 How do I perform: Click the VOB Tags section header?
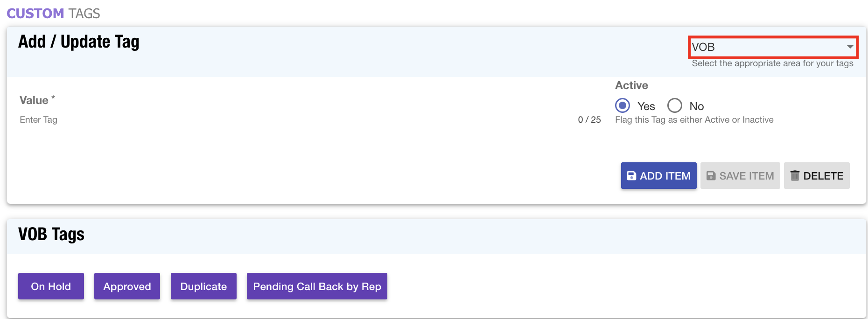51,234
